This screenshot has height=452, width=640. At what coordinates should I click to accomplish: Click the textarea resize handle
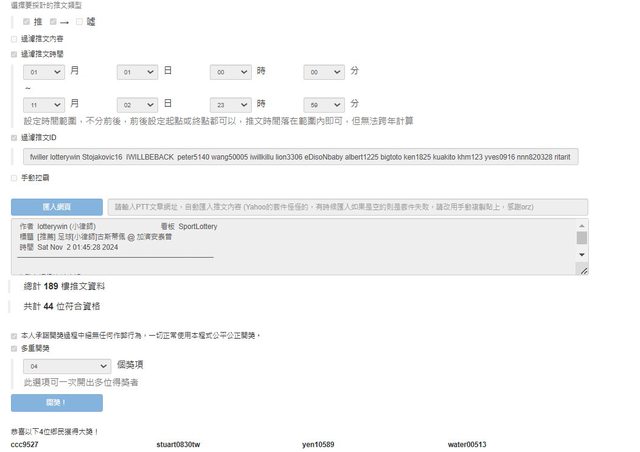[582, 269]
